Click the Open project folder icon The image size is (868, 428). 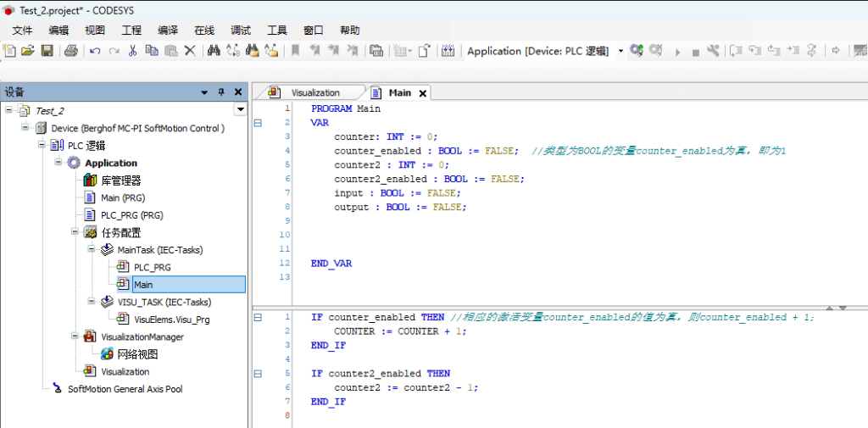pyautogui.click(x=28, y=51)
